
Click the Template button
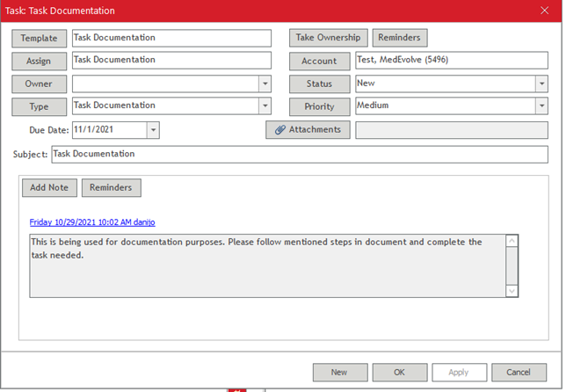tap(39, 39)
